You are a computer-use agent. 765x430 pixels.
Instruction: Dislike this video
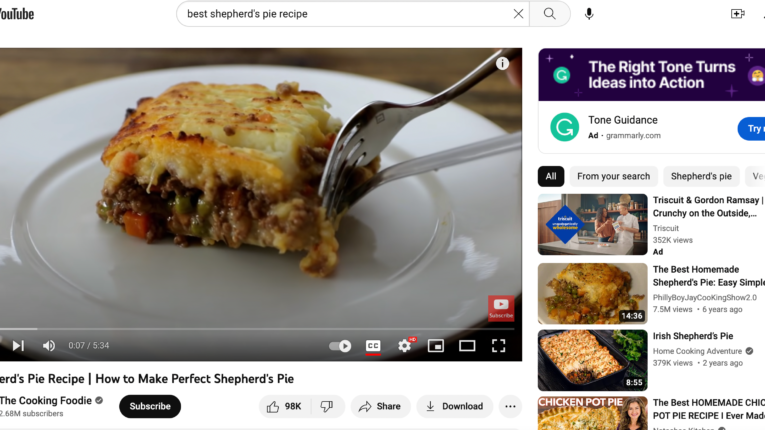[x=327, y=406]
